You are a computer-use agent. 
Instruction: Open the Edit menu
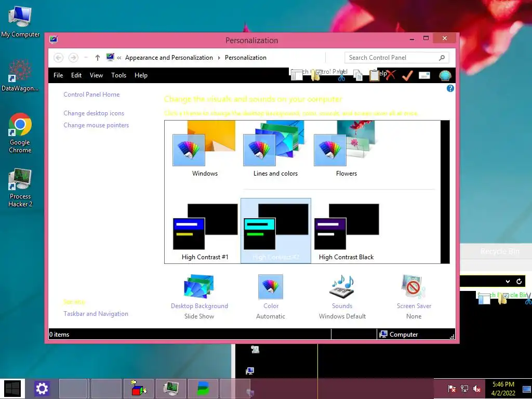tap(76, 75)
